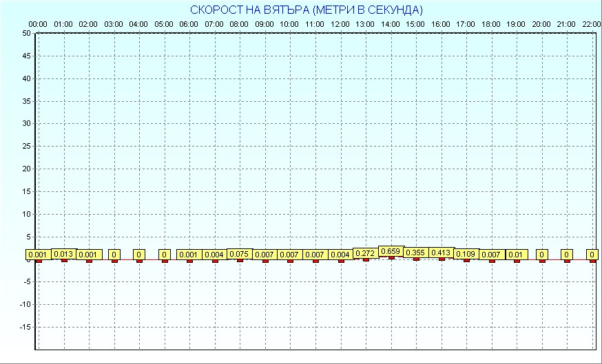Select the red data marker below 0.272

click(x=366, y=259)
